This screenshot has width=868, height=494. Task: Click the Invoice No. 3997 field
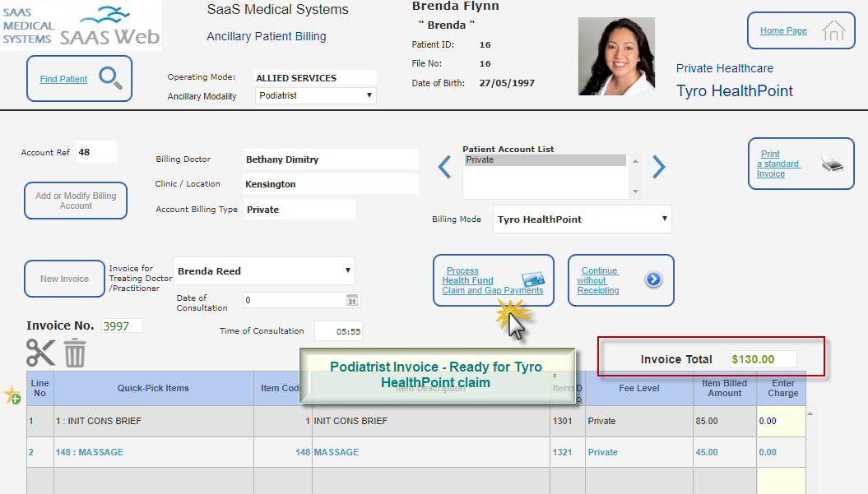[122, 326]
